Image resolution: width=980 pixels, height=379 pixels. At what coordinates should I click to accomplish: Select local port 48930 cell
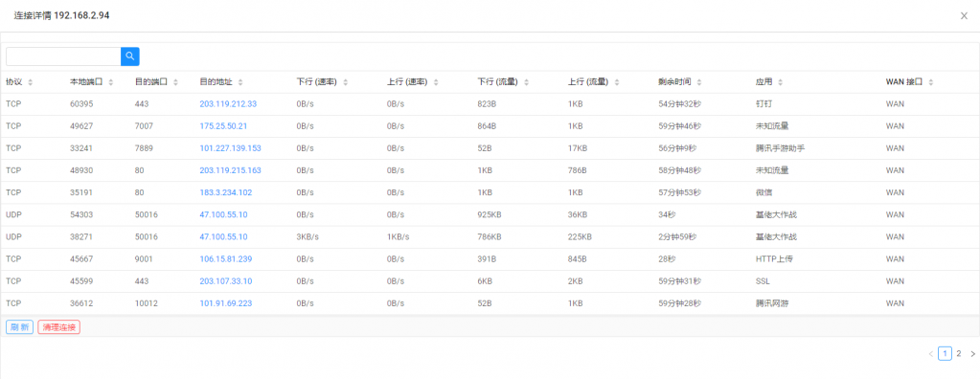[x=81, y=169]
